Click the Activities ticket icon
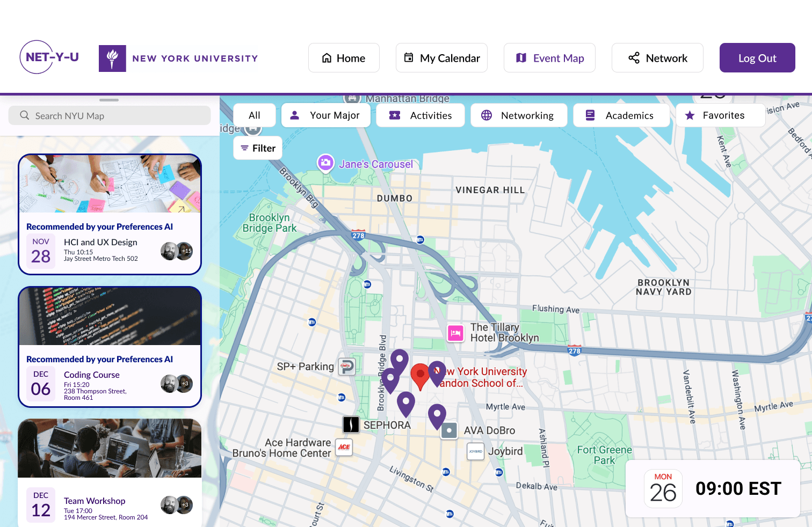The width and height of the screenshot is (812, 527). 395,115
